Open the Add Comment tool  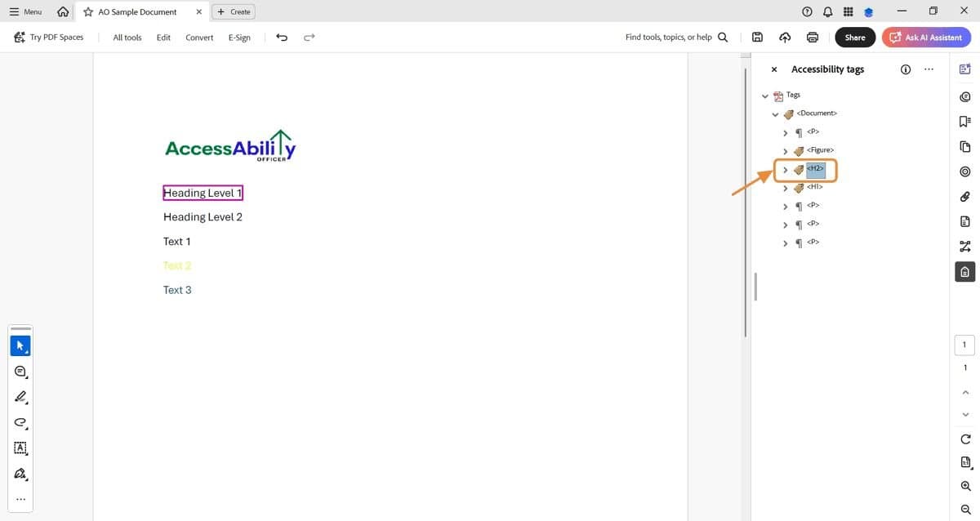pos(20,371)
